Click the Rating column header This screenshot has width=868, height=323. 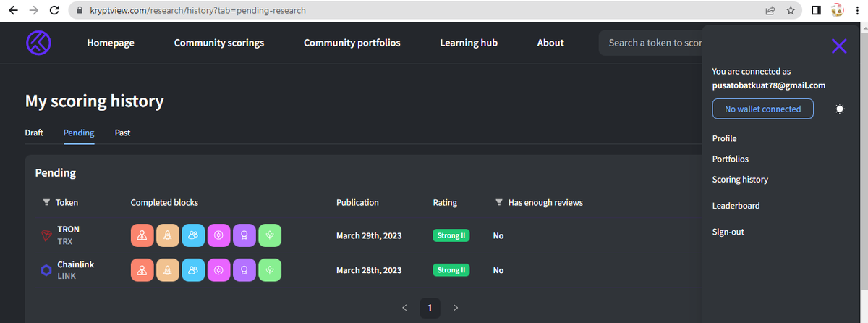(445, 203)
